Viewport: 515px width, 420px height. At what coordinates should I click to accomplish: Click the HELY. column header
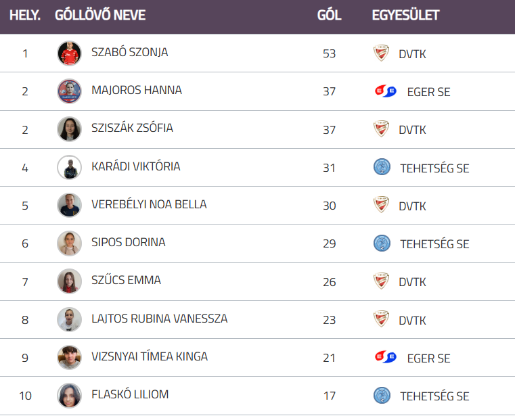(x=25, y=16)
